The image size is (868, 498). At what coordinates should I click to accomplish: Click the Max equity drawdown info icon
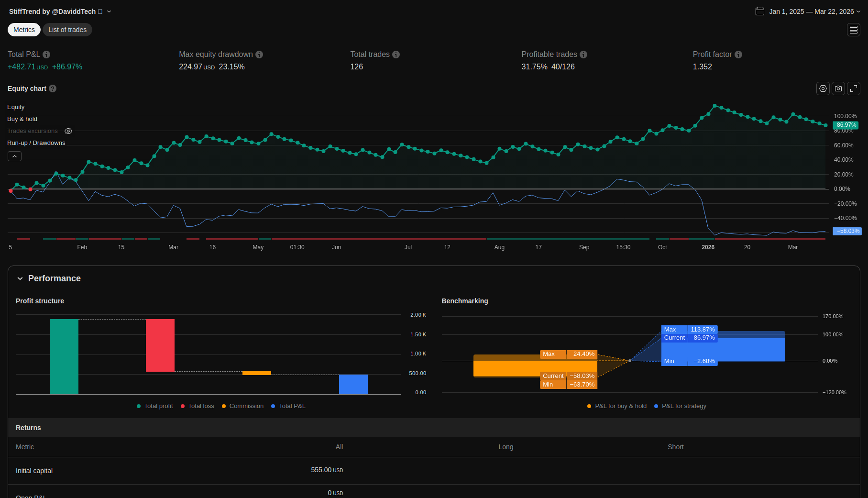(x=259, y=55)
